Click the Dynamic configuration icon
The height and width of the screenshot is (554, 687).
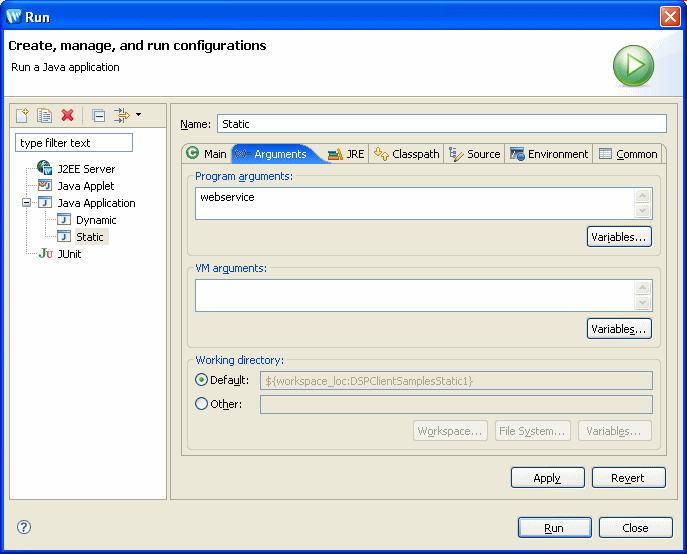[x=64, y=219]
